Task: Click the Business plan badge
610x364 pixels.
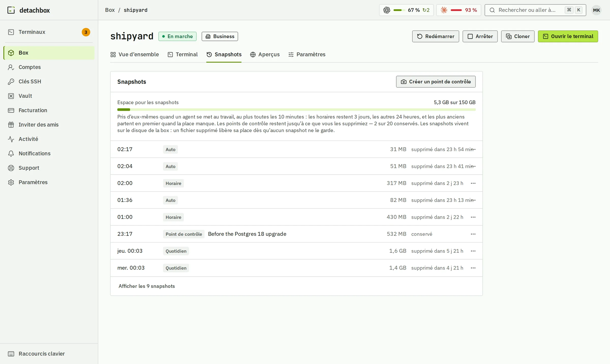Action: point(220,36)
